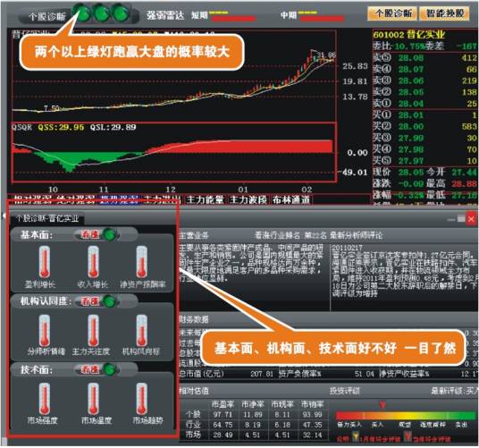This screenshot has width=479, height=448.
Task: Click the 盈利增长 thermometer icon
Action: 45,263
